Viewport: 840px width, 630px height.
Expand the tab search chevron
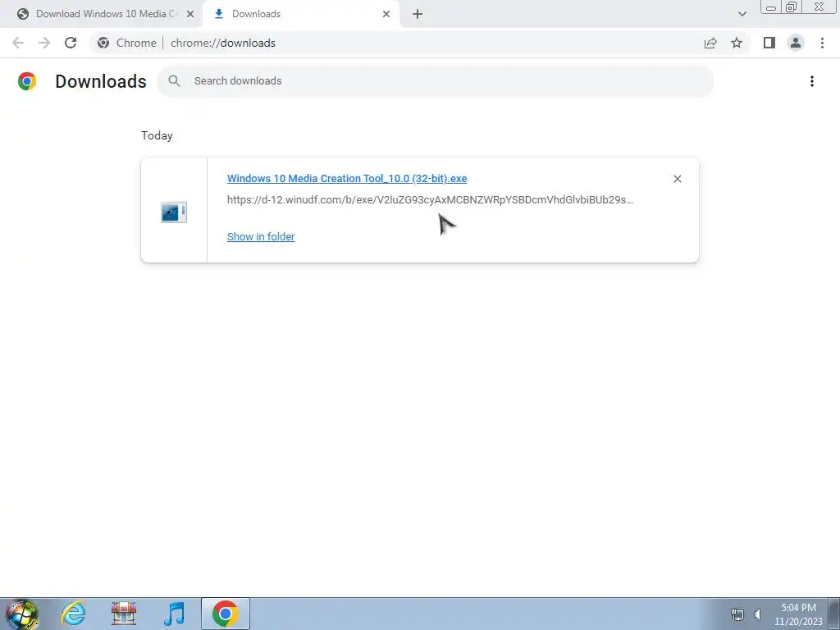[742, 14]
